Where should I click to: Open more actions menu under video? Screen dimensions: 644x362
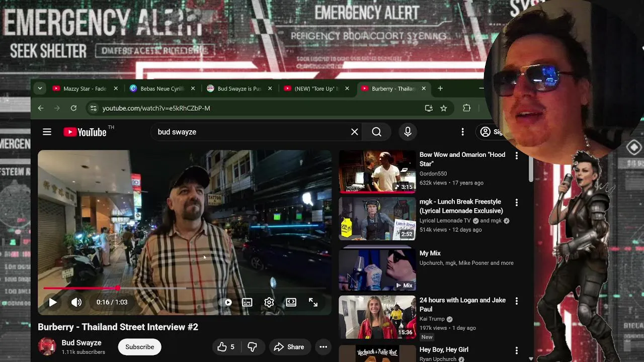(x=324, y=347)
